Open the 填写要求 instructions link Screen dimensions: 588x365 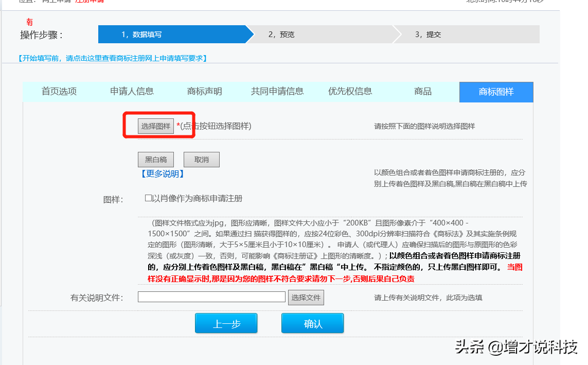pos(113,58)
